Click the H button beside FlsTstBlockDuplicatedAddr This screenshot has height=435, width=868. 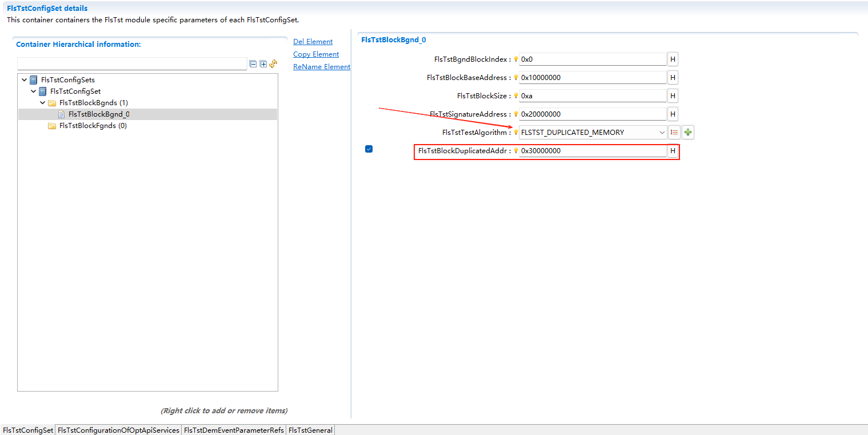(673, 150)
